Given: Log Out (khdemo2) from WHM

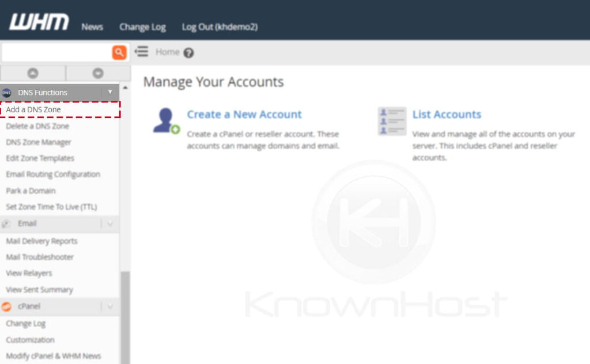Looking at the screenshot, I should pos(220,27).
